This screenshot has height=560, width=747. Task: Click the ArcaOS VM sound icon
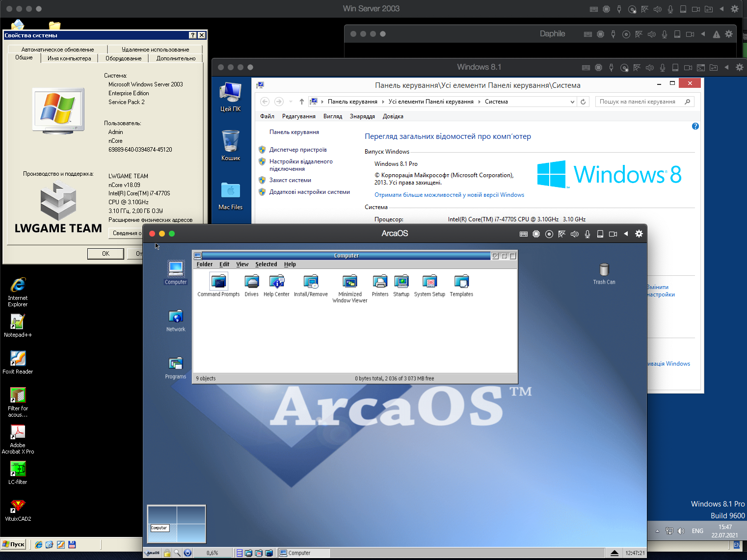pyautogui.click(x=575, y=234)
